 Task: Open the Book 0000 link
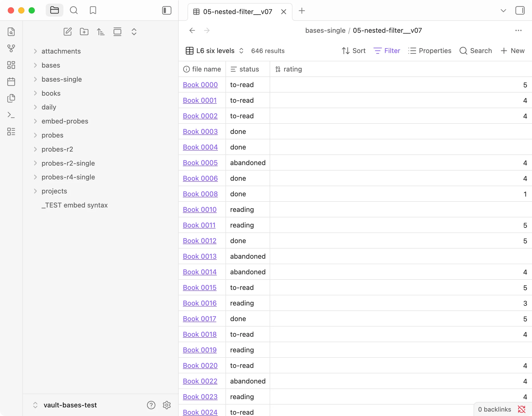click(x=200, y=85)
